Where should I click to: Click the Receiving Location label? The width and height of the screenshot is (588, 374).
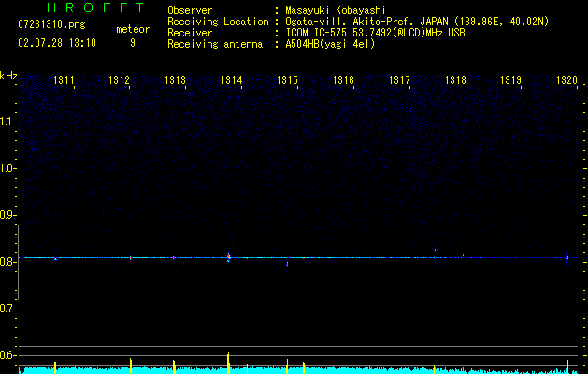pos(218,22)
